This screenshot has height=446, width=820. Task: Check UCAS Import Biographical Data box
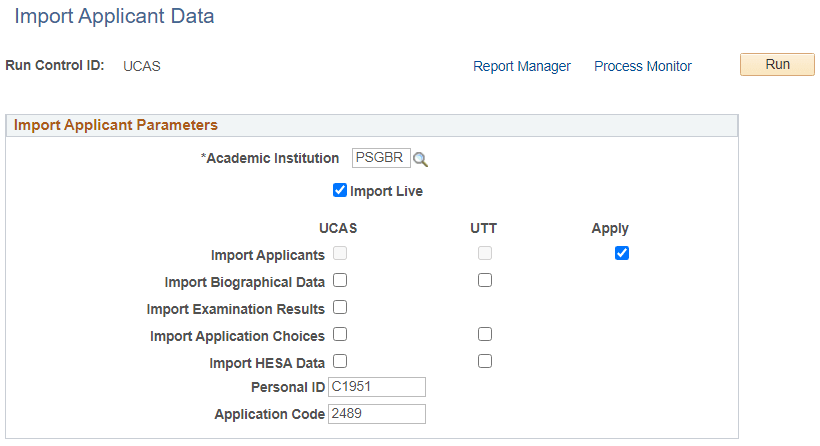click(340, 280)
